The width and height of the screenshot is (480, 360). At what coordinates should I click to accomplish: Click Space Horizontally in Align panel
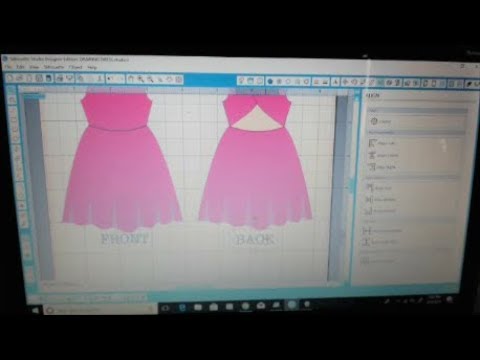pos(382,230)
